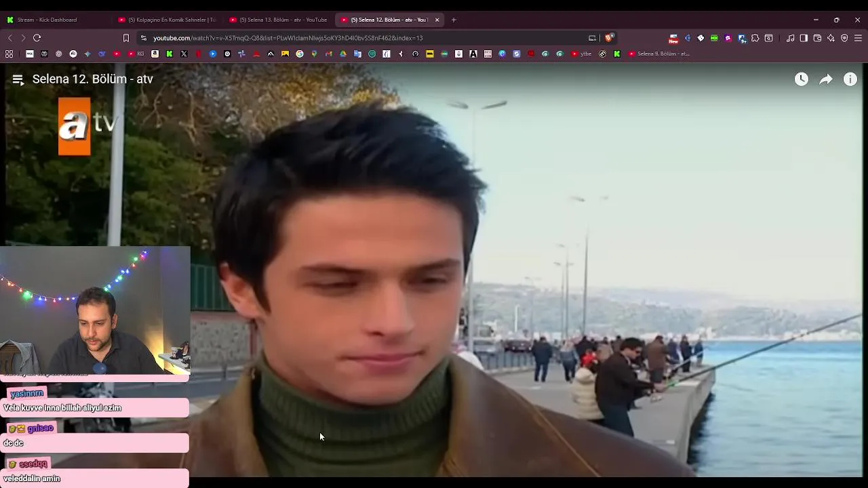Viewport: 868px width, 488px height.
Task: Open a new tab with plus button
Action: click(454, 20)
